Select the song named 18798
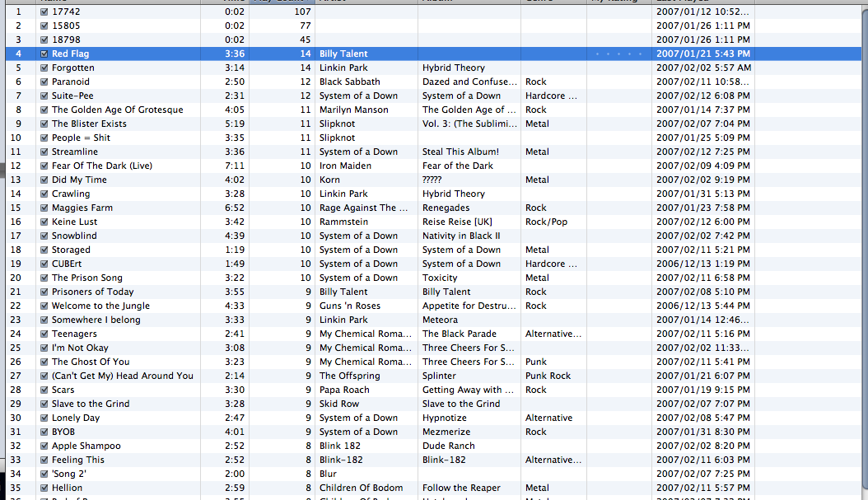Screen dimensions: 868x500 pos(66,40)
